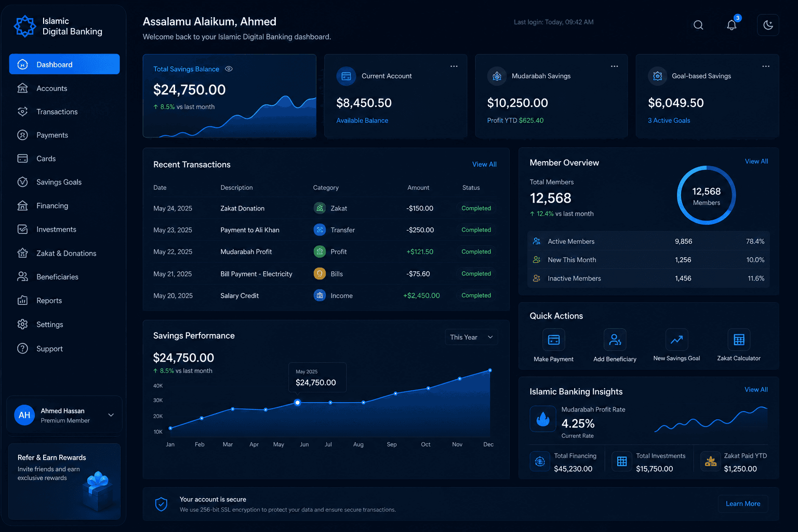798x532 pixels.
Task: Click the Active Members row icon
Action: tap(537, 241)
